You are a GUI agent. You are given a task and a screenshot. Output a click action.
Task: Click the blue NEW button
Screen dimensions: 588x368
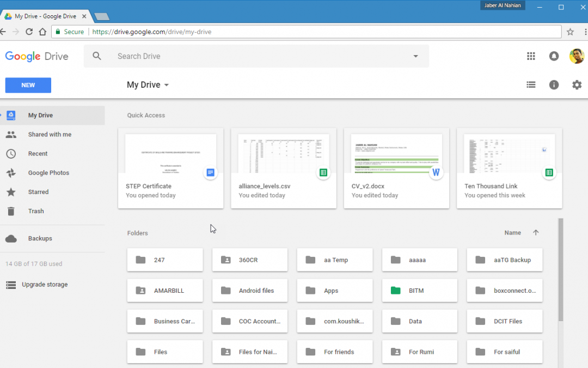(x=28, y=85)
